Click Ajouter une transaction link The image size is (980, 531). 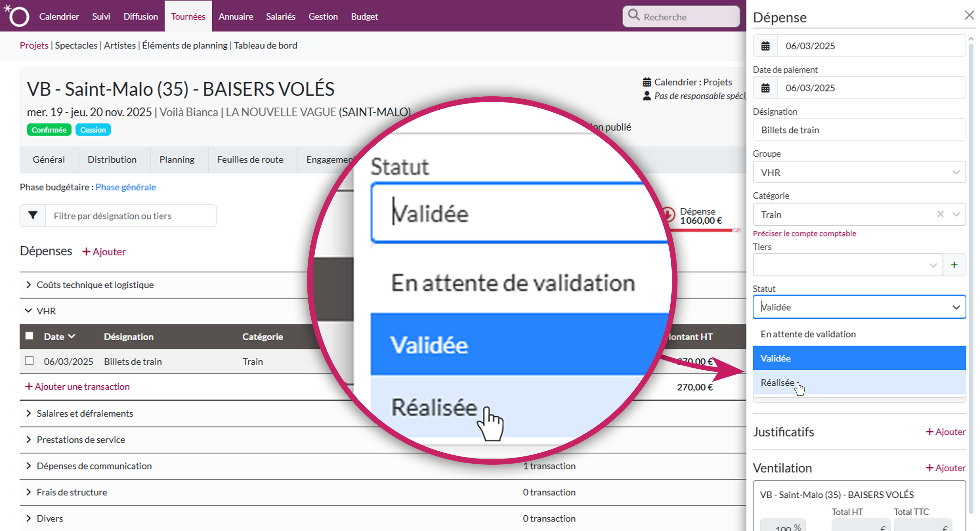pyautogui.click(x=78, y=386)
